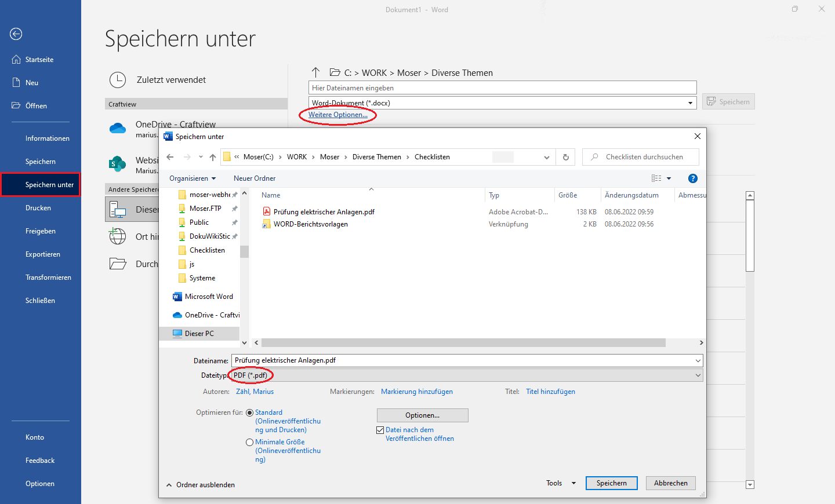
Task: Click the refresh icon beside the address bar
Action: [566, 157]
